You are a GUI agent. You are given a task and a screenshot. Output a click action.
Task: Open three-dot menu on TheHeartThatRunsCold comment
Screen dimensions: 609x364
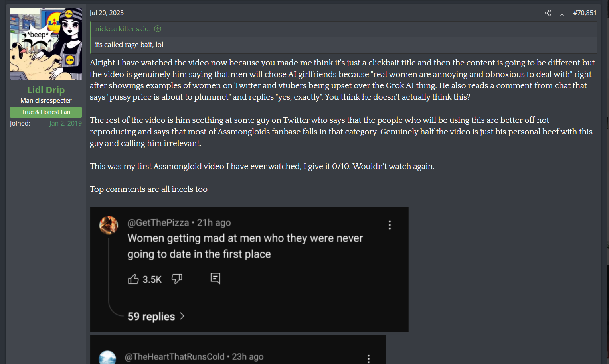[368, 358]
